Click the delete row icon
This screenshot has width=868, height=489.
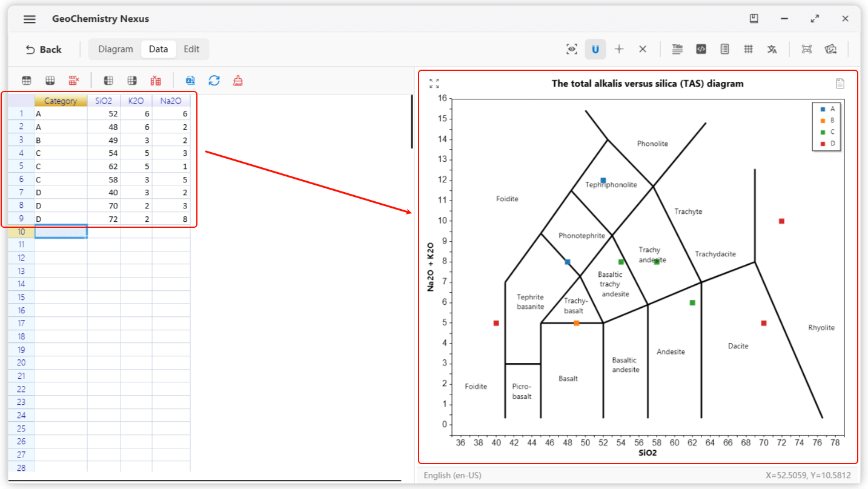click(74, 81)
